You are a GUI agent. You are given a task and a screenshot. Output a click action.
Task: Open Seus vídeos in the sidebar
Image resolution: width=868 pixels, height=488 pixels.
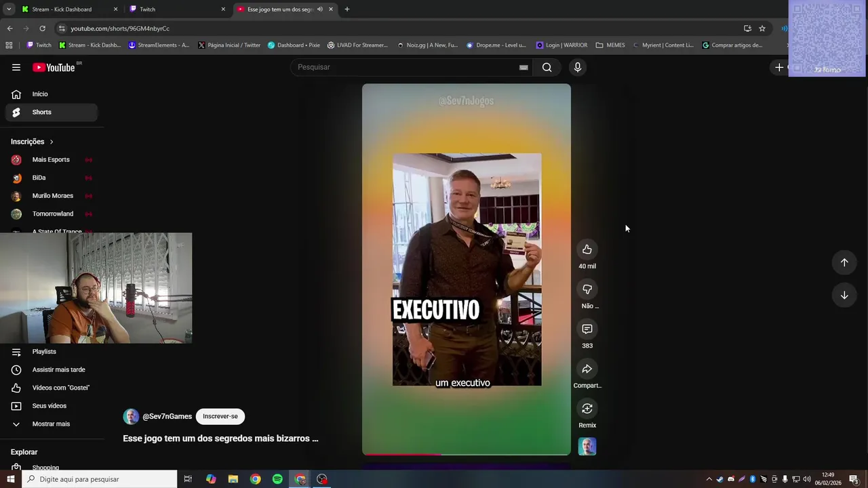51,406
